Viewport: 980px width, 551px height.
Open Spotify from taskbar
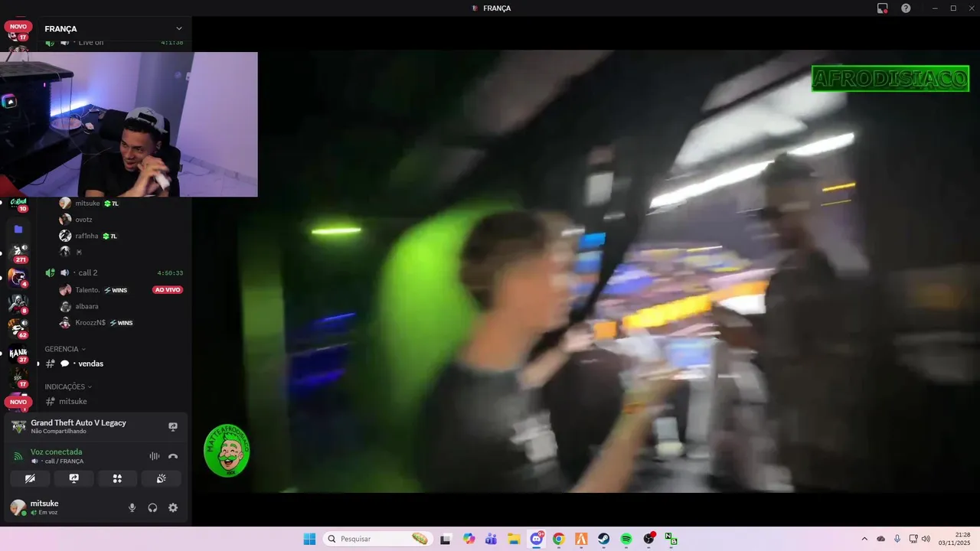[626, 539]
